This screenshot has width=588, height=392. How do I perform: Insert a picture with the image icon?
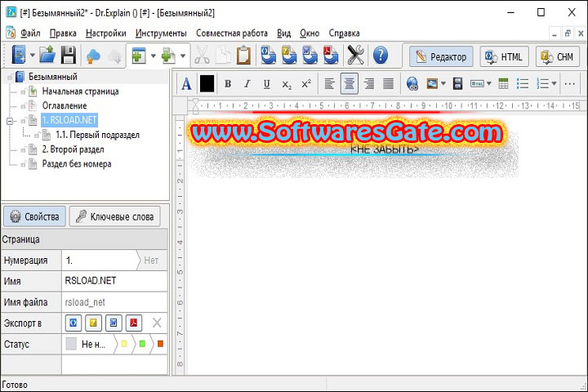click(432, 83)
